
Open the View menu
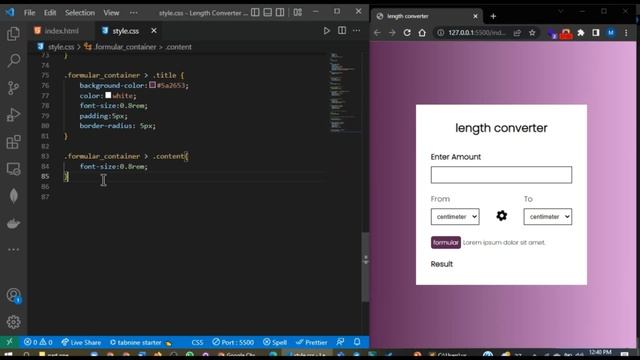tap(111, 13)
